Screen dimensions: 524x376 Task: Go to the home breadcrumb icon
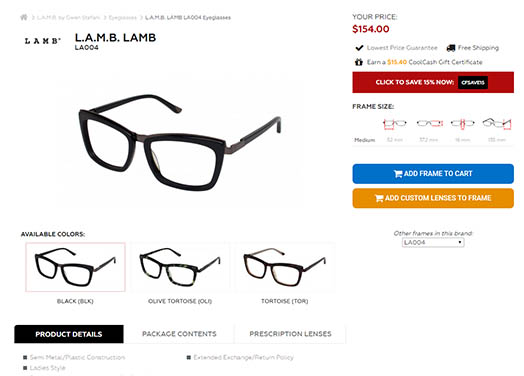(23, 17)
